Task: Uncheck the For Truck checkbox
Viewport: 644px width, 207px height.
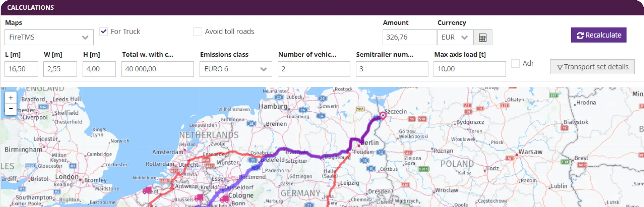Action: tap(103, 31)
